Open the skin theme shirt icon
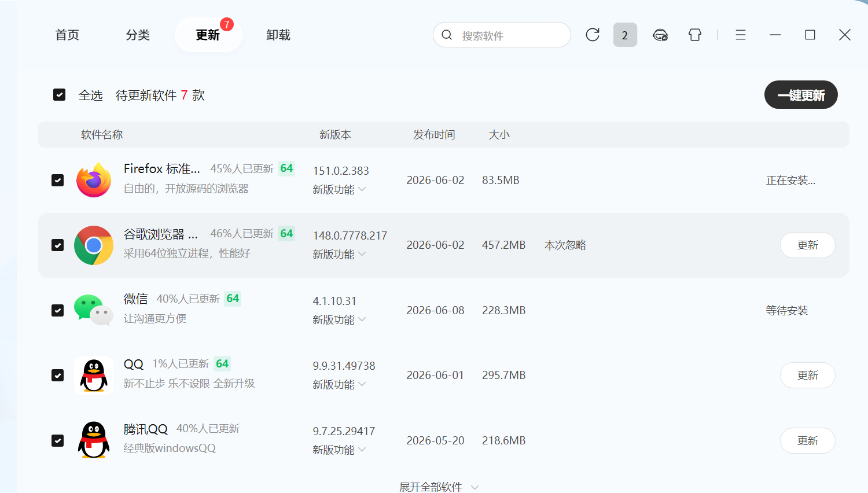 (x=695, y=35)
